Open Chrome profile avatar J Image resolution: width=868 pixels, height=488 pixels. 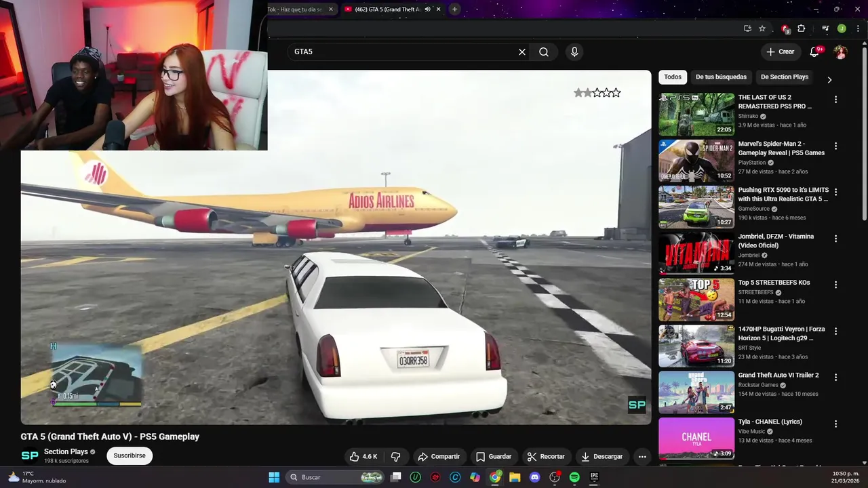tap(842, 28)
